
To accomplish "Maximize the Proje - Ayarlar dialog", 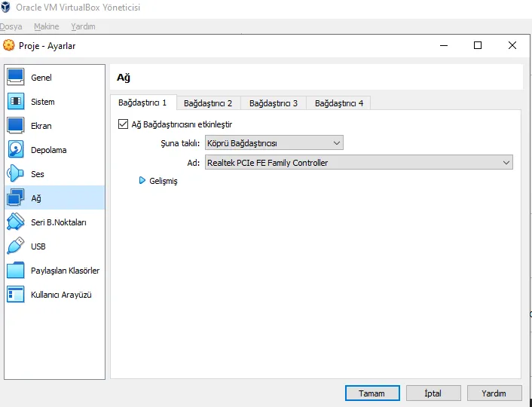I will (x=478, y=45).
